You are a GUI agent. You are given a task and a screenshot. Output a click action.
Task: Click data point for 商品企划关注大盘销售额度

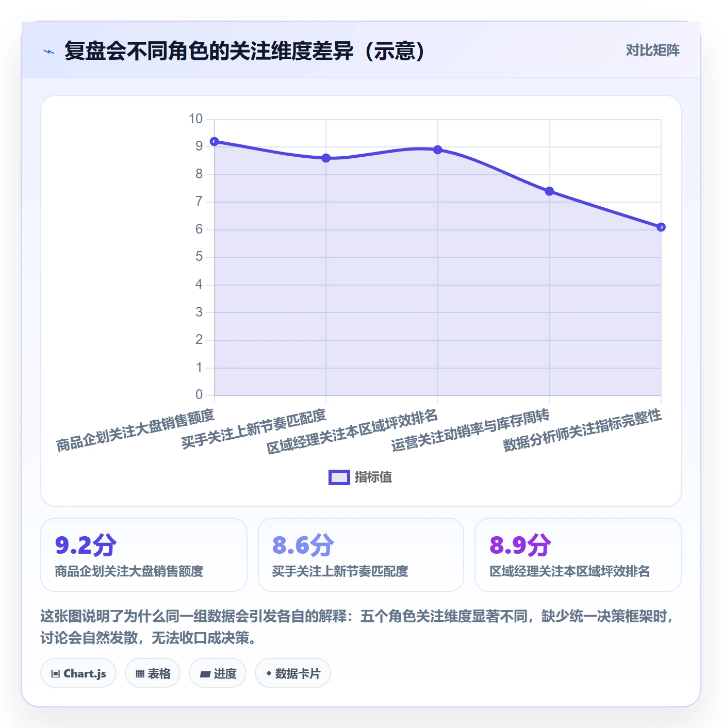click(215, 141)
